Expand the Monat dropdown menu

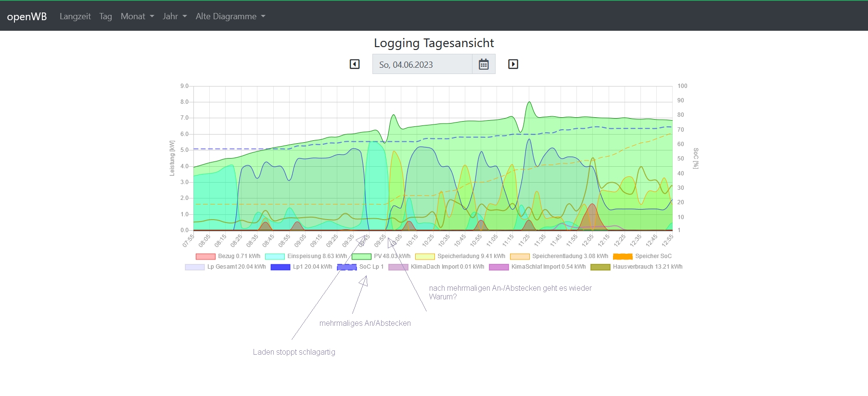point(137,16)
